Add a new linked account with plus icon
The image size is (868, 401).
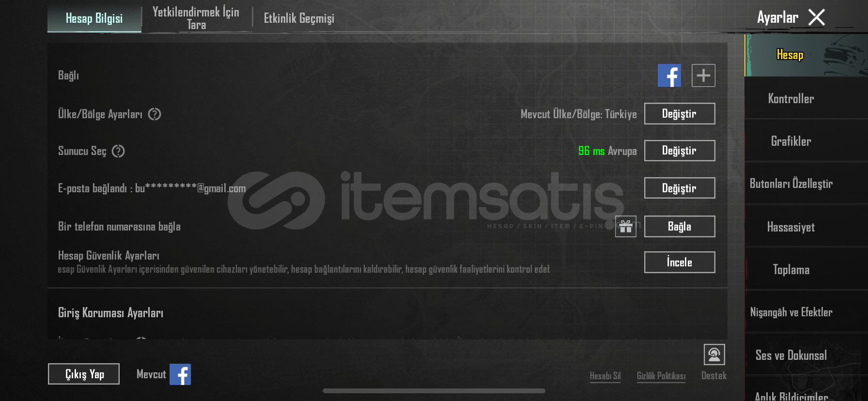click(x=703, y=76)
